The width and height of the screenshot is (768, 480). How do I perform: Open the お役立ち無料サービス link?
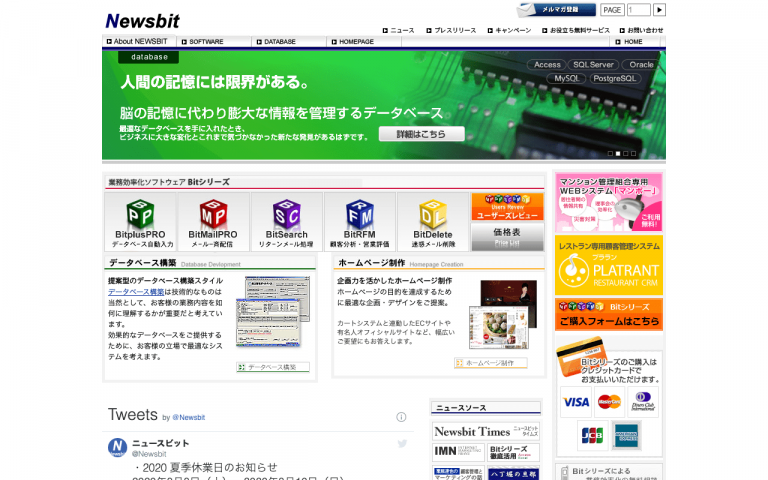click(576, 30)
